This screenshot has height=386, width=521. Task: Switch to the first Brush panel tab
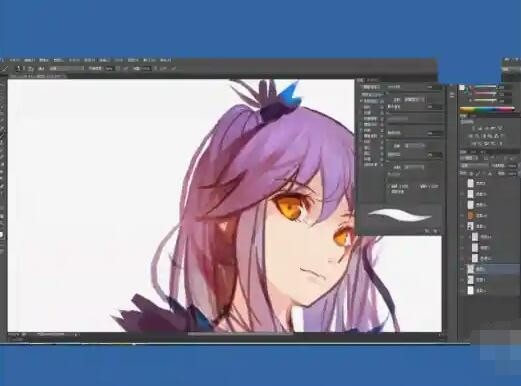pos(361,80)
